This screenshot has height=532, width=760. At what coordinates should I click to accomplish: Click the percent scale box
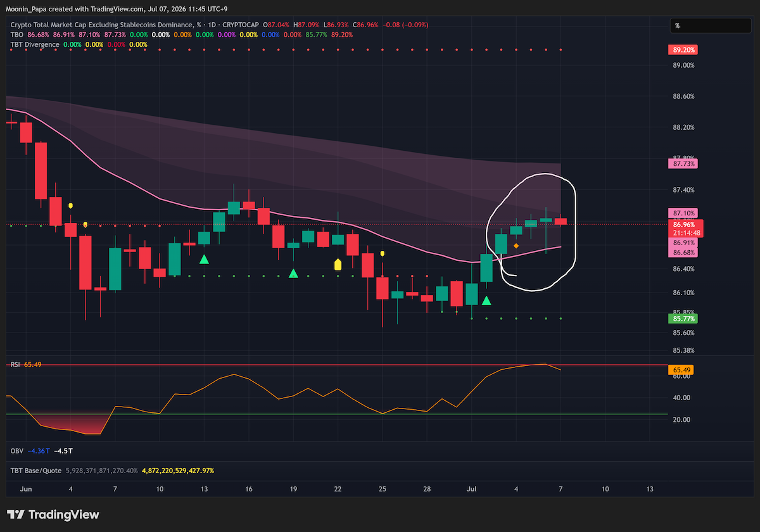(711, 26)
